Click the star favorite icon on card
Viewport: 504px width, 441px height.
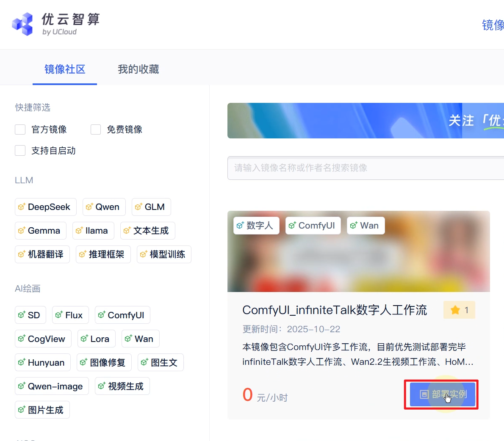[455, 310]
